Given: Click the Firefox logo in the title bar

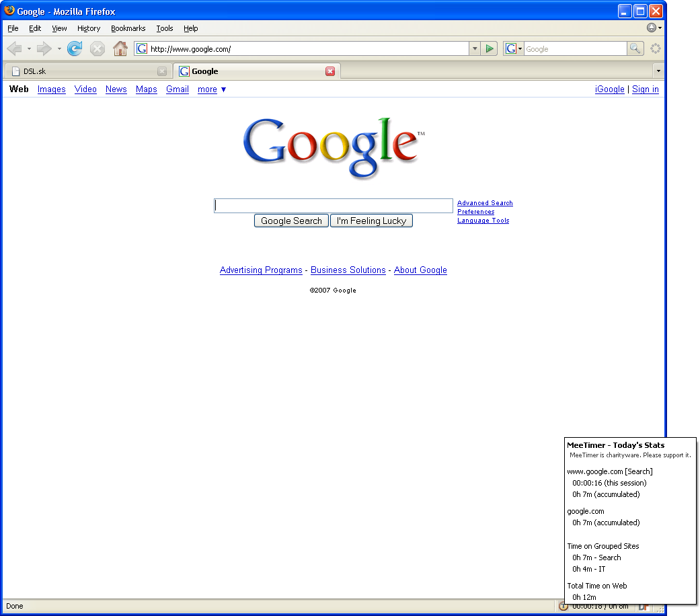Looking at the screenshot, I should click(x=9, y=11).
